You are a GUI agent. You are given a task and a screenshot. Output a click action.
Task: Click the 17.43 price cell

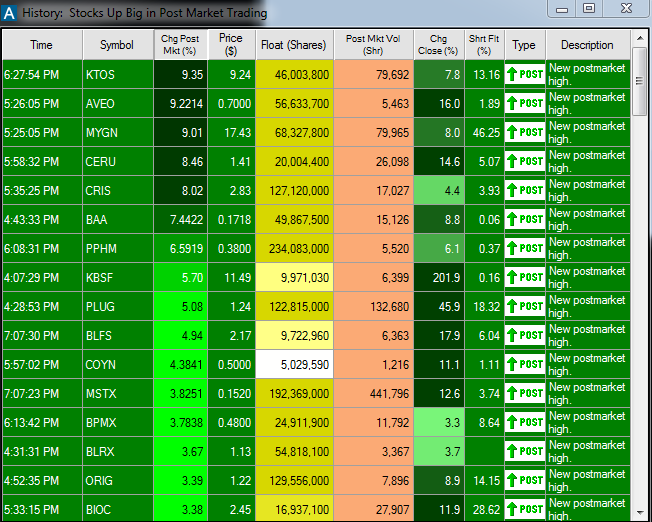pyautogui.click(x=232, y=132)
